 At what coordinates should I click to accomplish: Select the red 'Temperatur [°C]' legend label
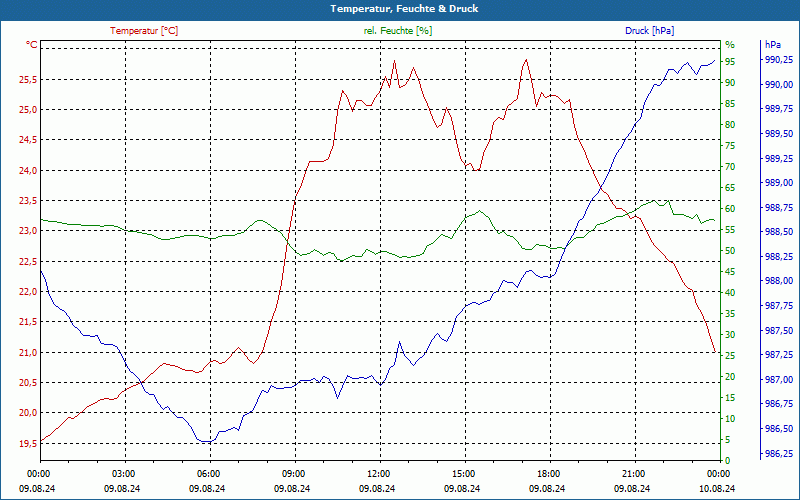click(x=144, y=31)
